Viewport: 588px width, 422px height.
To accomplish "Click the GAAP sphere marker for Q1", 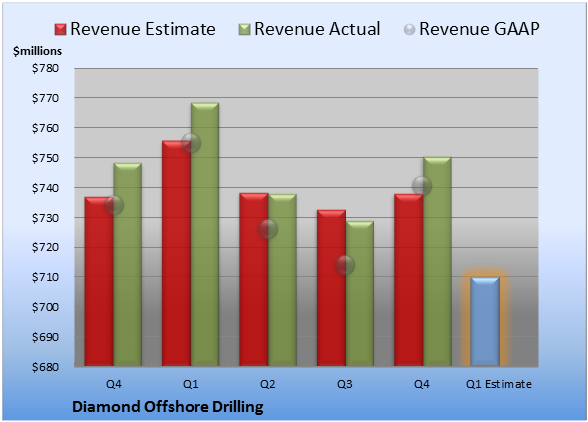I will tap(191, 143).
